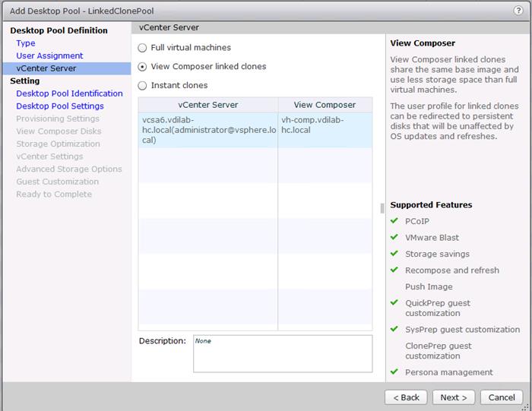Click ClonePrep guest customization text
The height and width of the screenshot is (411, 532).
[x=439, y=351]
